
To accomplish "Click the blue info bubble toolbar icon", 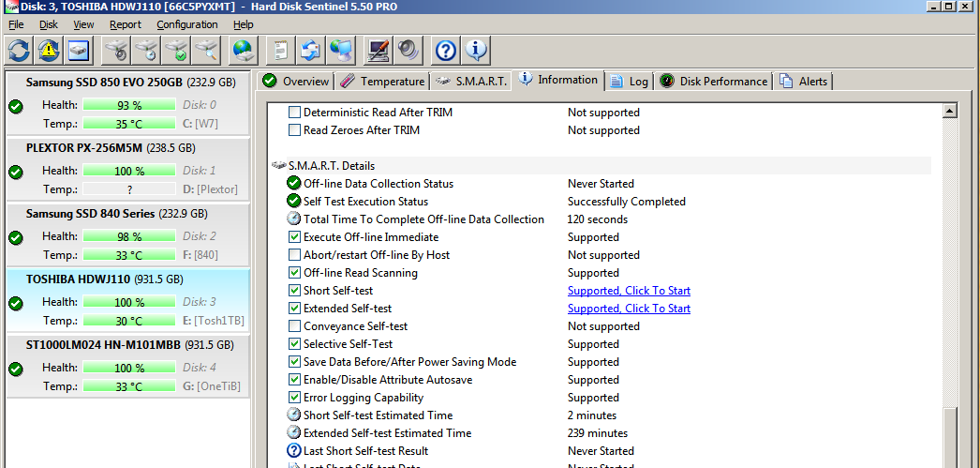I will pyautogui.click(x=476, y=50).
